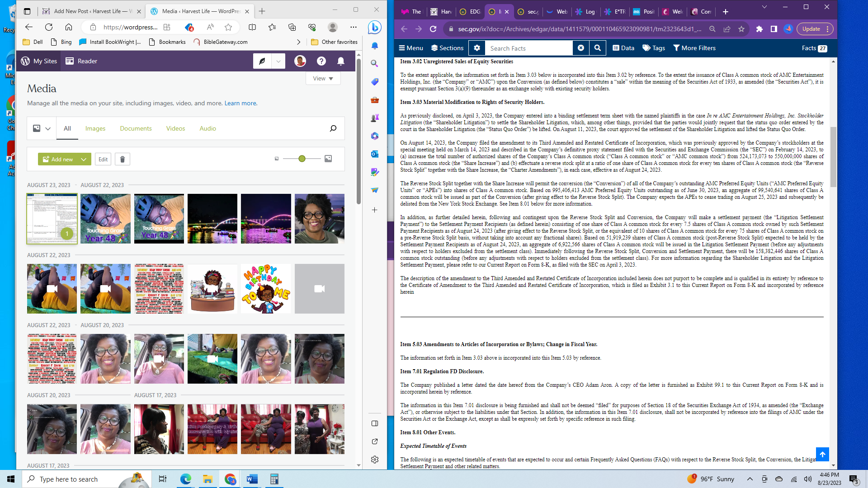This screenshot has height=488, width=868.
Task: Click WordPress notifications bell icon
Action: pos(341,61)
